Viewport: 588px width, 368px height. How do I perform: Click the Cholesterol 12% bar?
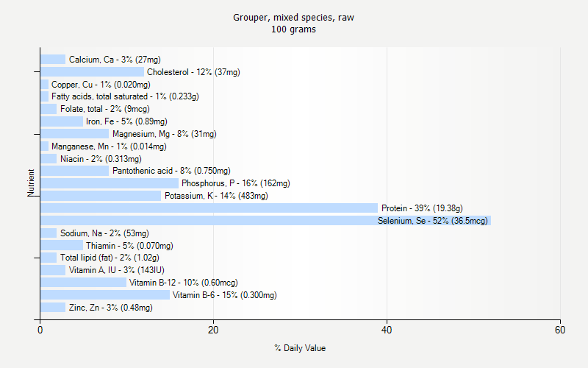coord(92,72)
